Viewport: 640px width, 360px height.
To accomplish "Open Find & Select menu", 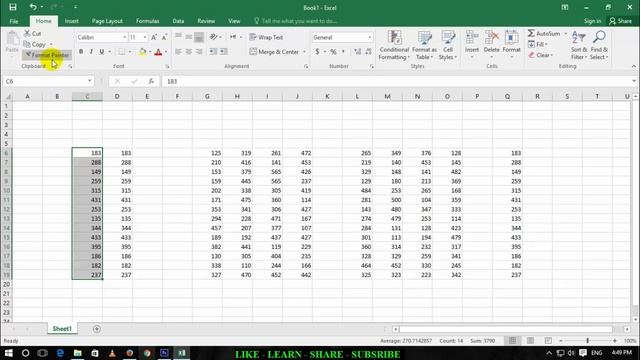I will tap(599, 45).
